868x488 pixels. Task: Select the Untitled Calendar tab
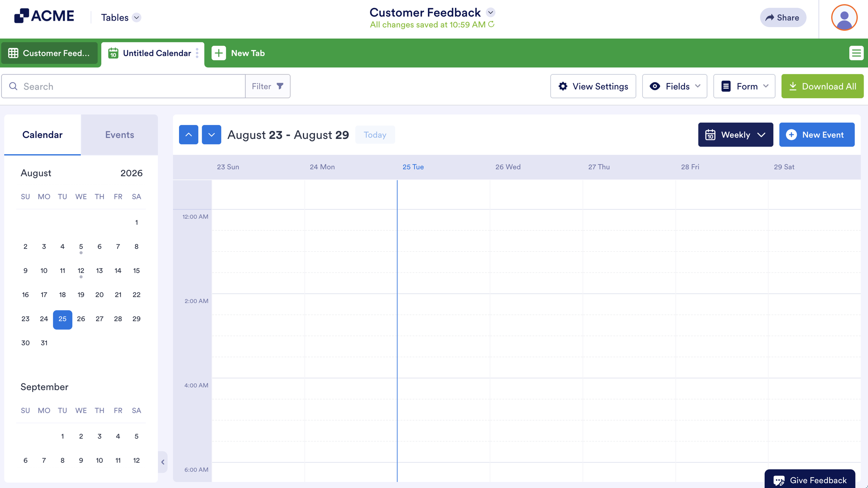153,54
